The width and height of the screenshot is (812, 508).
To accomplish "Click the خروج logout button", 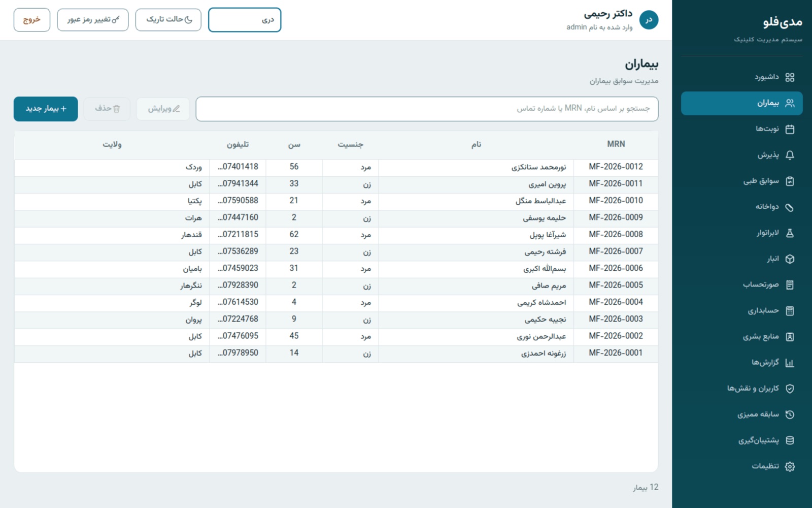I will [x=32, y=20].
